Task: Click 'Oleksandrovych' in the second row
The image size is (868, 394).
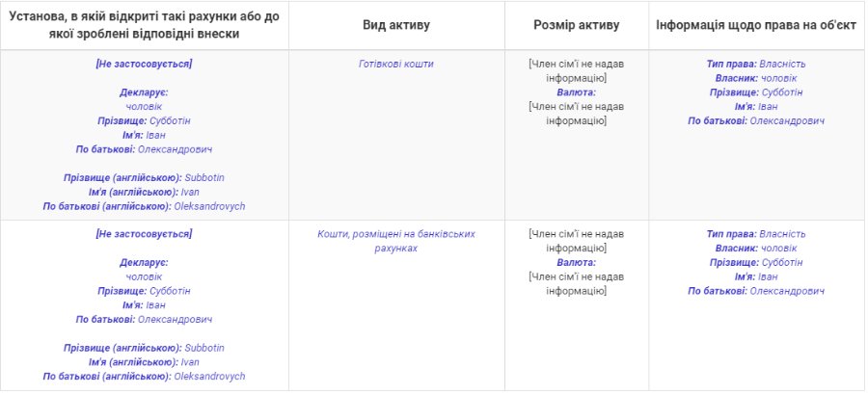Action: coord(209,377)
